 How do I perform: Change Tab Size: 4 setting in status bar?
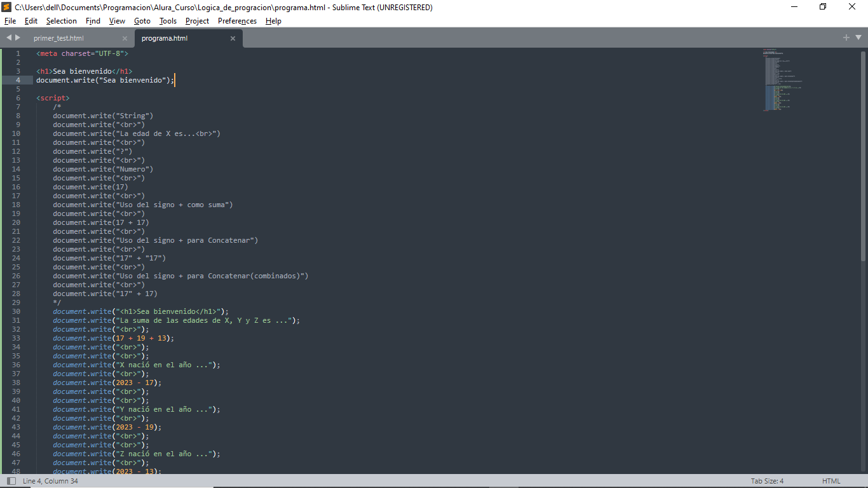(767, 481)
